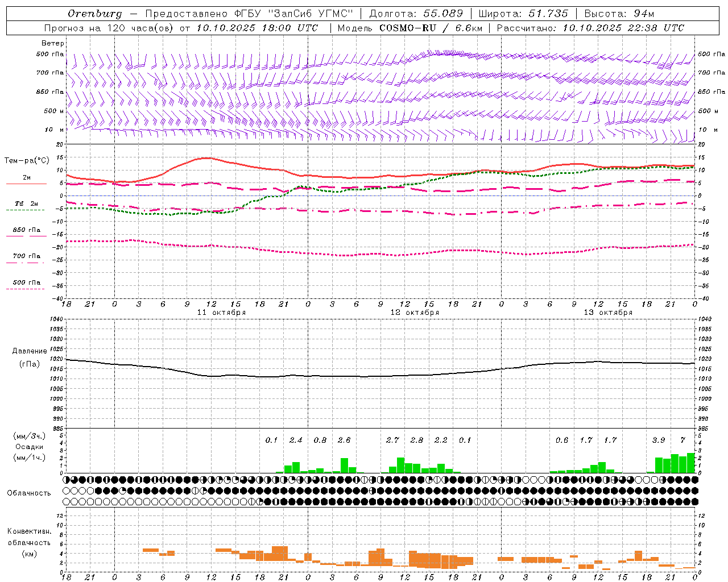Click the date label 11 октября

(x=221, y=313)
